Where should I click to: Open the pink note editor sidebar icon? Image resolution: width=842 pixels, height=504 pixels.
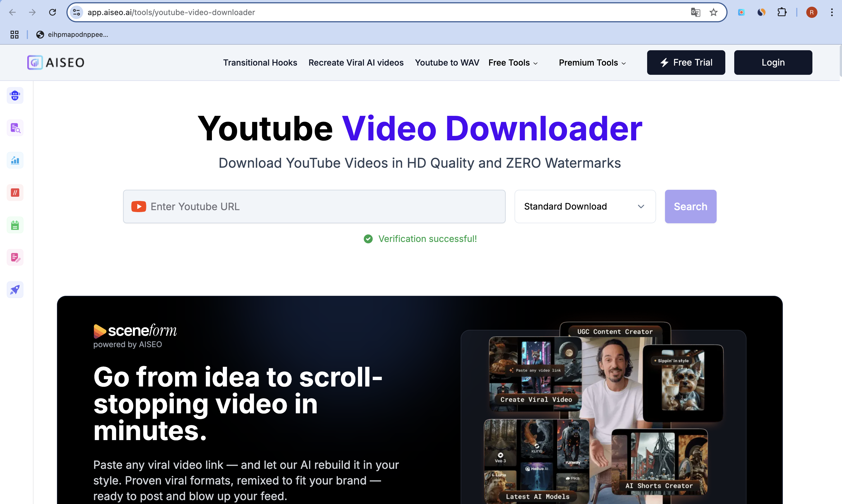pos(15,257)
